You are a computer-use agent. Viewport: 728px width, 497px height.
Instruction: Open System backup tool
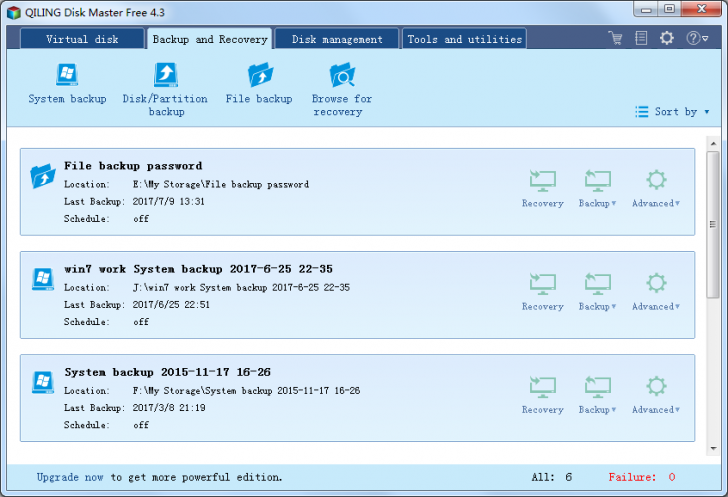[x=67, y=84]
